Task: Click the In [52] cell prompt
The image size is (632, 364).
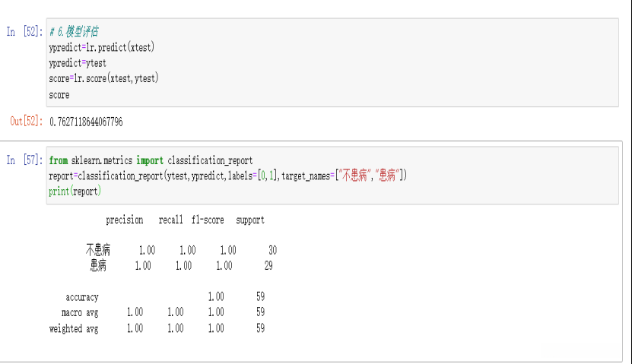Action: pos(22,32)
